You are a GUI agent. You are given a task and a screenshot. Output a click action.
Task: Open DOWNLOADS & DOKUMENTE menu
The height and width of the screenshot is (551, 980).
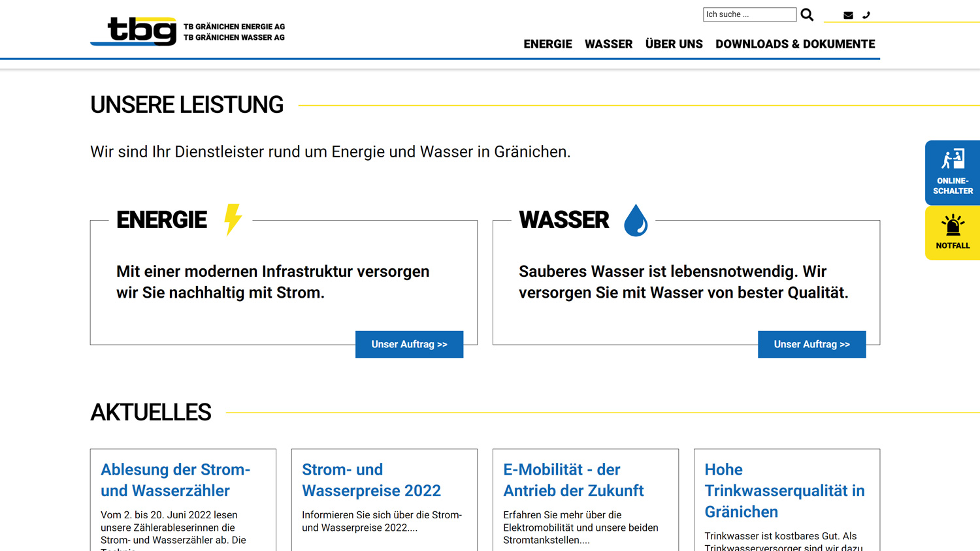[795, 44]
